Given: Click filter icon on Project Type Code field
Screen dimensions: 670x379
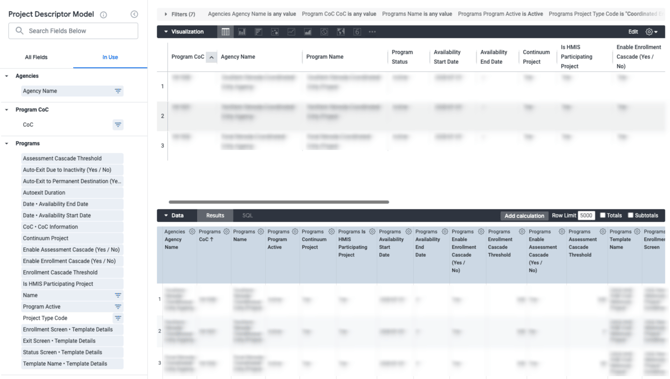Looking at the screenshot, I should pyautogui.click(x=118, y=318).
